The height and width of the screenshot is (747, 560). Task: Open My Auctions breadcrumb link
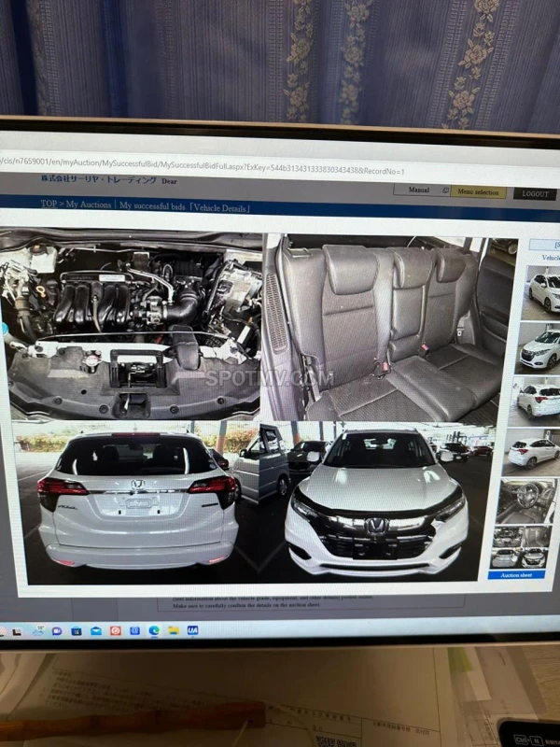tap(89, 204)
